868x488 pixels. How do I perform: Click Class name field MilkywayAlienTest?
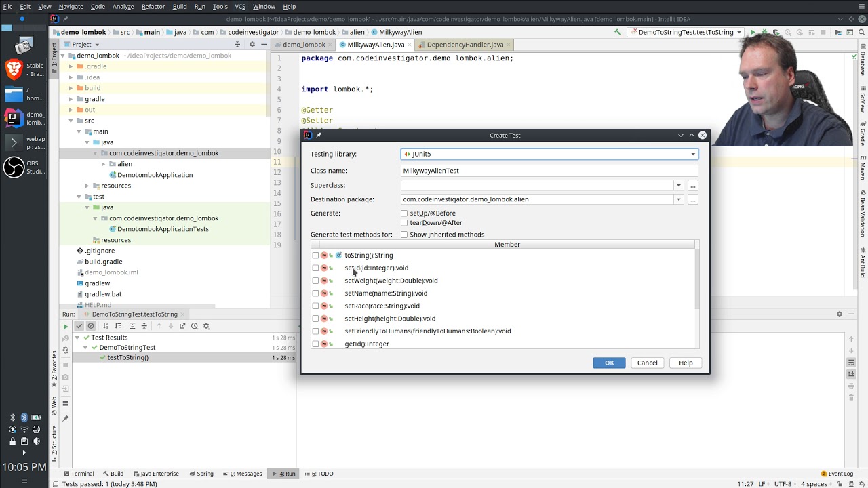549,171
